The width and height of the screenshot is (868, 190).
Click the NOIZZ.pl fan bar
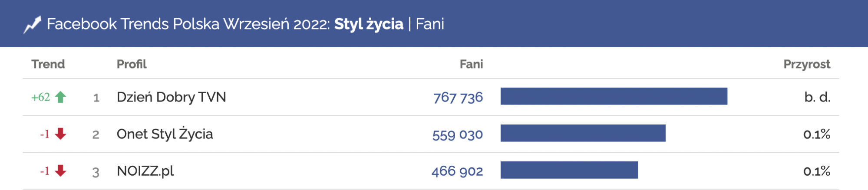click(569, 170)
